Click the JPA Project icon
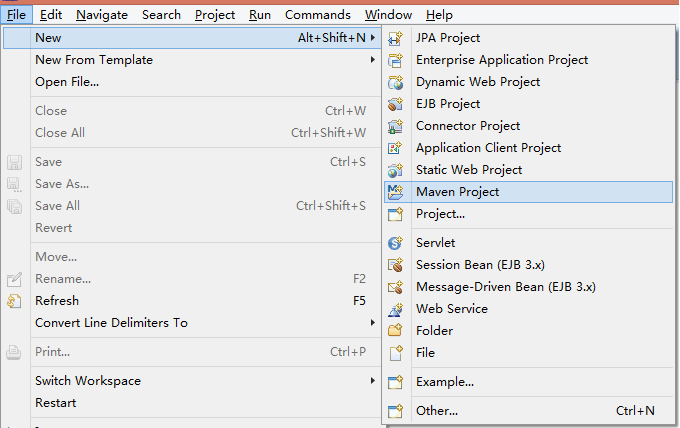680x428 pixels. point(395,38)
